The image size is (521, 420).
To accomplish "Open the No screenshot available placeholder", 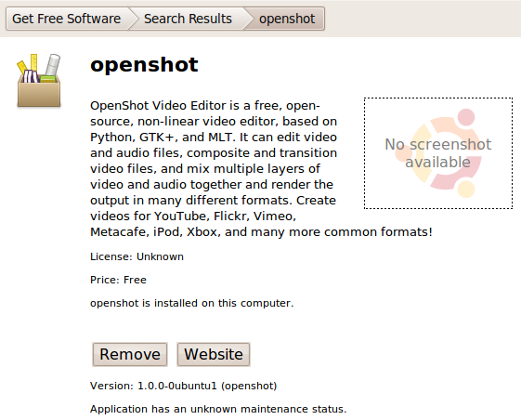I will pyautogui.click(x=438, y=153).
